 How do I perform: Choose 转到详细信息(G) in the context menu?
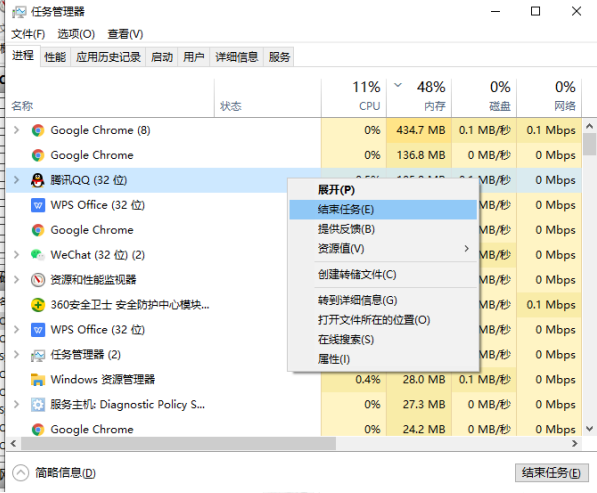pos(383,300)
